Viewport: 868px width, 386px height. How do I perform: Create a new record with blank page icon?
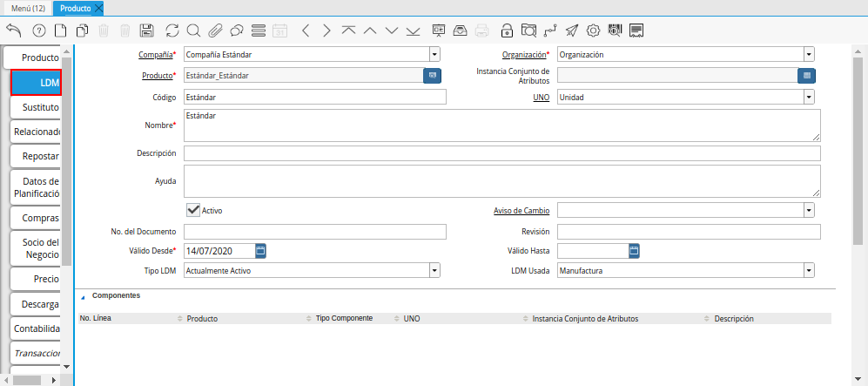[61, 30]
